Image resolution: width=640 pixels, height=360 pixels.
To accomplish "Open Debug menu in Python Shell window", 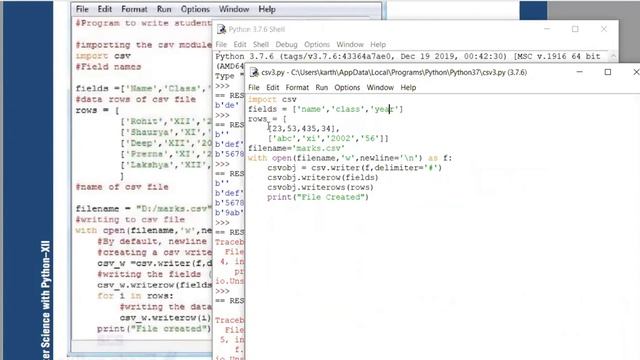I will (x=286, y=44).
